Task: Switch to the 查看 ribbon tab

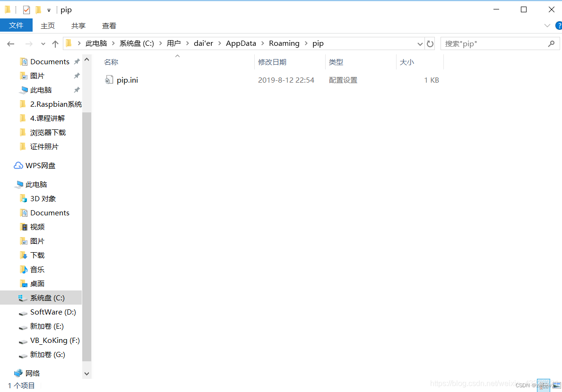Action: [109, 26]
